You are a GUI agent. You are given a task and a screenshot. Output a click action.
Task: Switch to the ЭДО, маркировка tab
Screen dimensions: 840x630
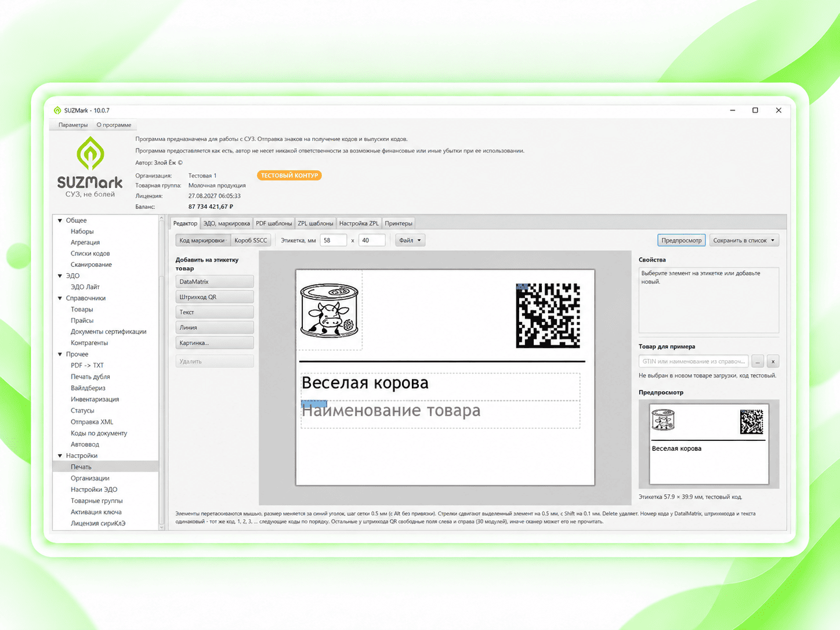(226, 223)
